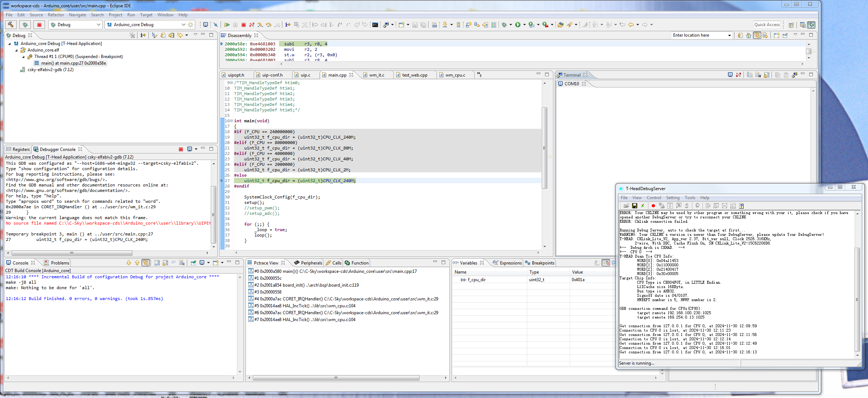
Task: Click Home icon in Disassembly view toolbar
Action: 749,35
